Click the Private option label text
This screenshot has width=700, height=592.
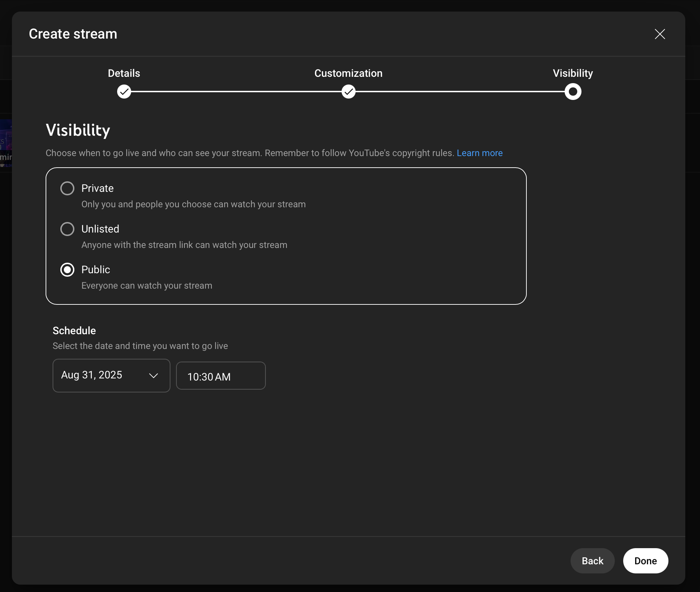(x=97, y=188)
